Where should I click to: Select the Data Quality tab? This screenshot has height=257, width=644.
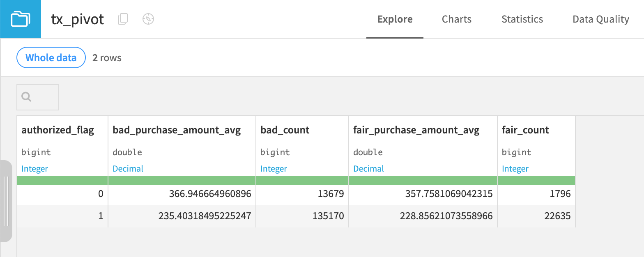pyautogui.click(x=600, y=19)
